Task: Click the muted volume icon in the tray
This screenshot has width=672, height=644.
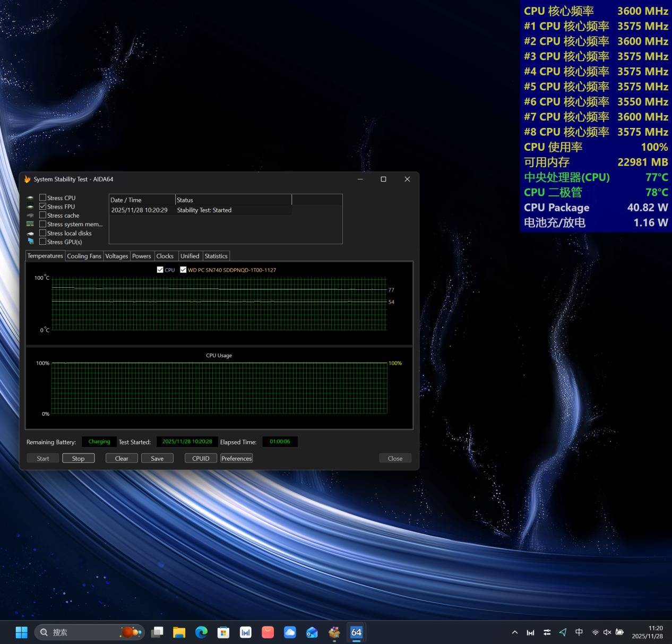Action: tap(607, 632)
